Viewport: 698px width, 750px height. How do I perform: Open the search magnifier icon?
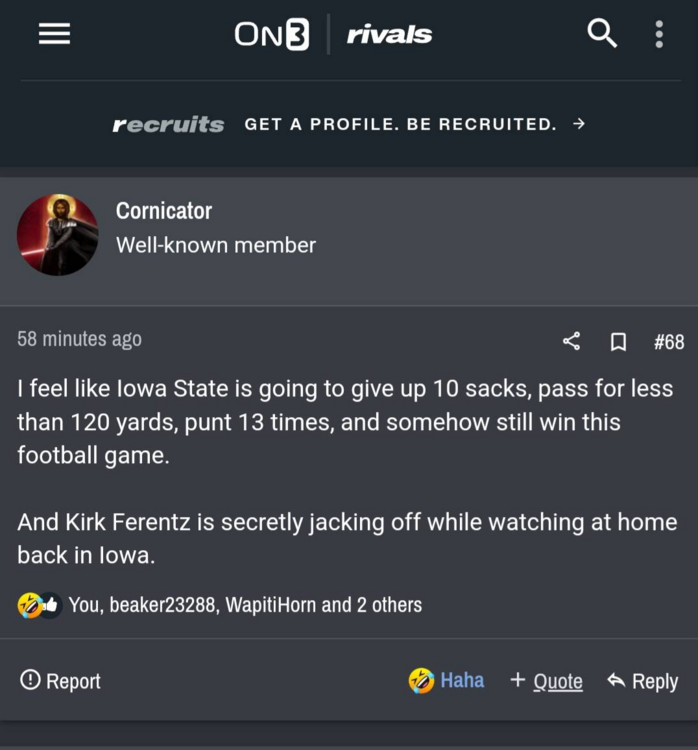tap(602, 34)
